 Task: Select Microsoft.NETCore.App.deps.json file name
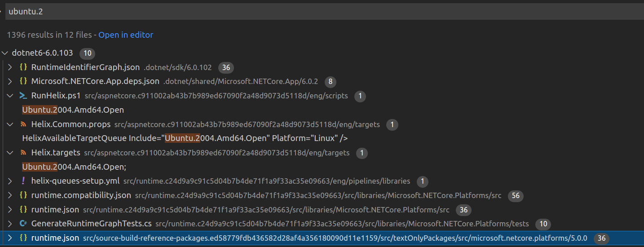pos(95,81)
